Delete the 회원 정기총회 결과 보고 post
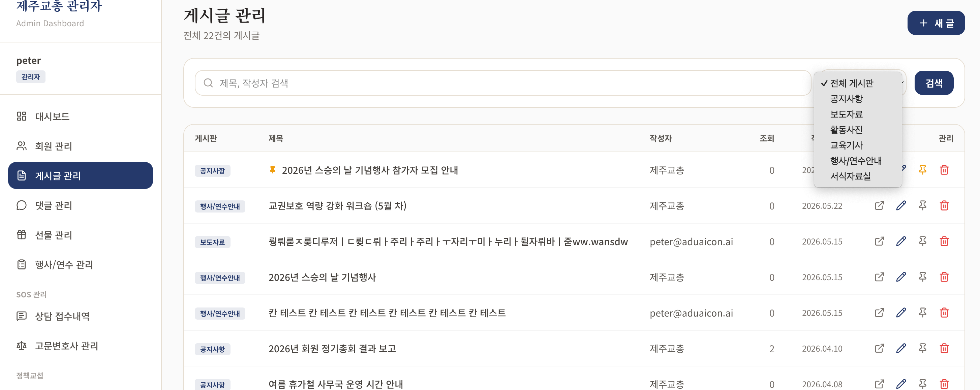This screenshot has height=390, width=980. (944, 349)
